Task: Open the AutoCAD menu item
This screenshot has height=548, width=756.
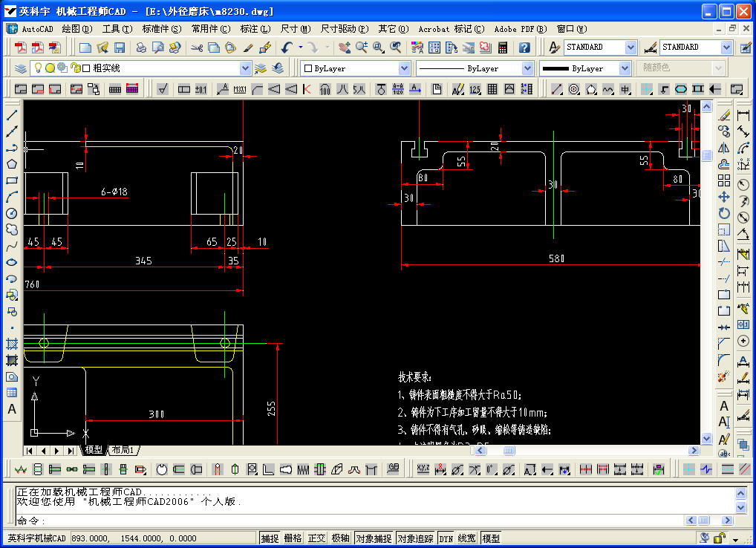Action: pyautogui.click(x=37, y=29)
